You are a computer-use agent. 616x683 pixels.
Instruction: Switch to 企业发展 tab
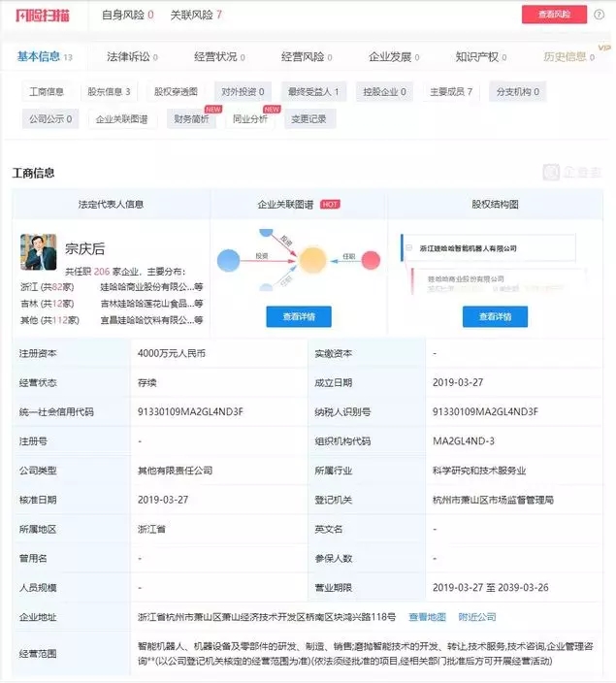(x=394, y=56)
